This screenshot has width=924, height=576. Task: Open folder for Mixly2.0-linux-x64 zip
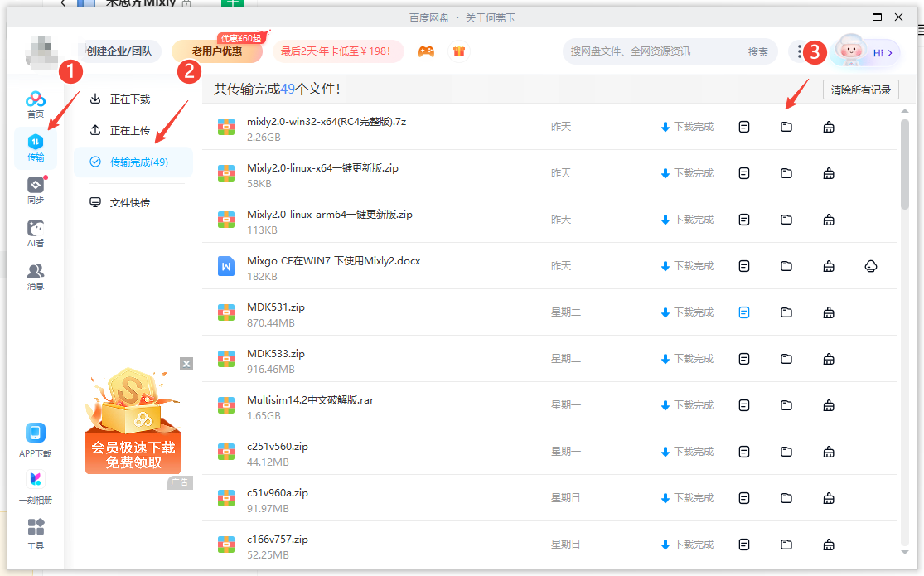coord(786,173)
